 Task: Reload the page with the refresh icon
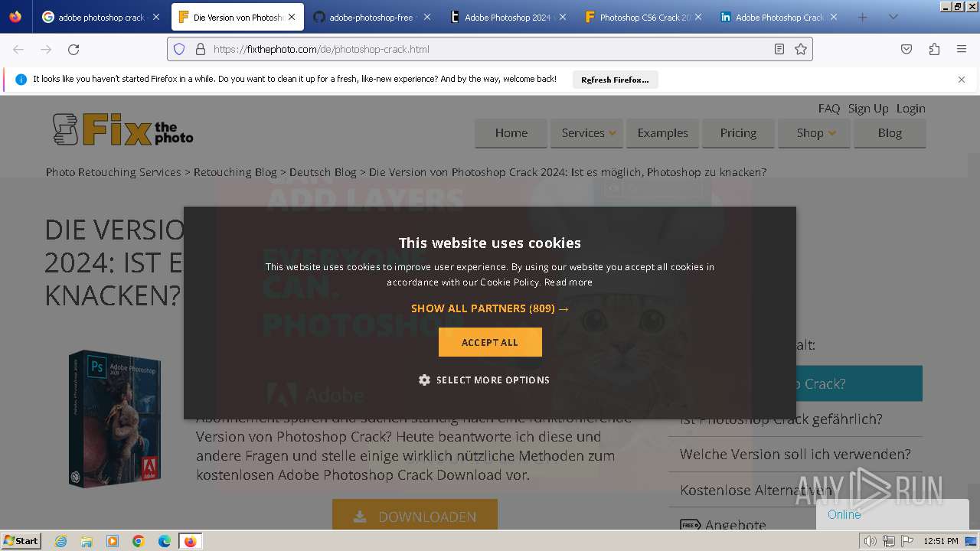coord(73,49)
